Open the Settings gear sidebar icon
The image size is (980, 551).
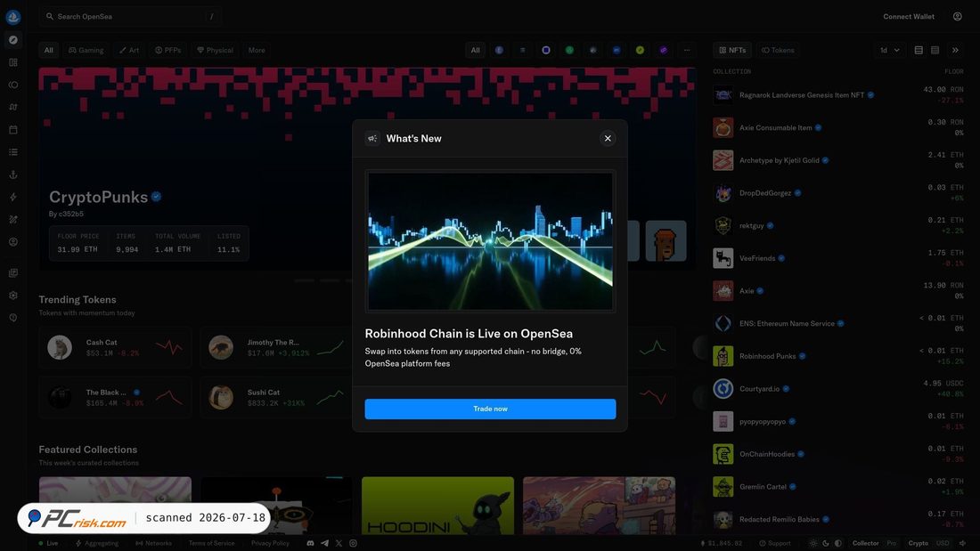[13, 296]
